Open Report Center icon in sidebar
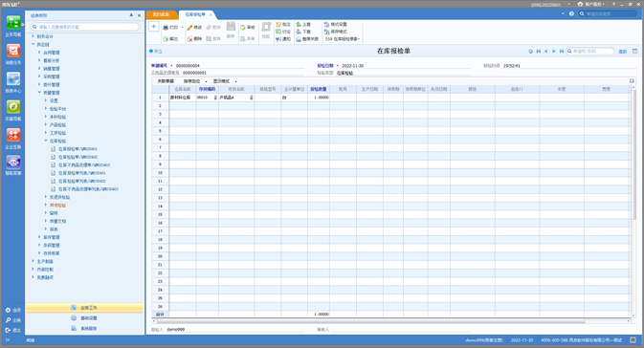 [13, 79]
